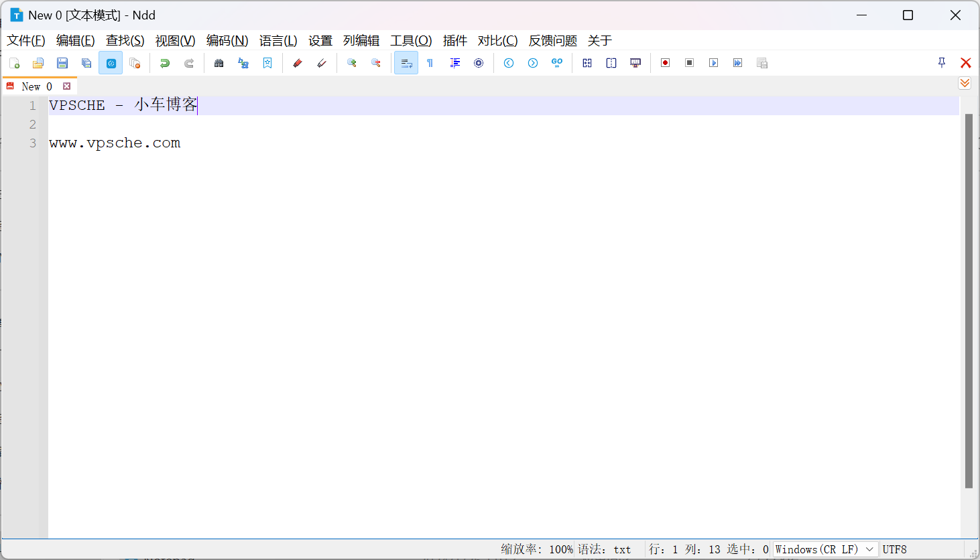Start macro recording with the red-dot icon
This screenshot has width=980, height=560.
[666, 63]
